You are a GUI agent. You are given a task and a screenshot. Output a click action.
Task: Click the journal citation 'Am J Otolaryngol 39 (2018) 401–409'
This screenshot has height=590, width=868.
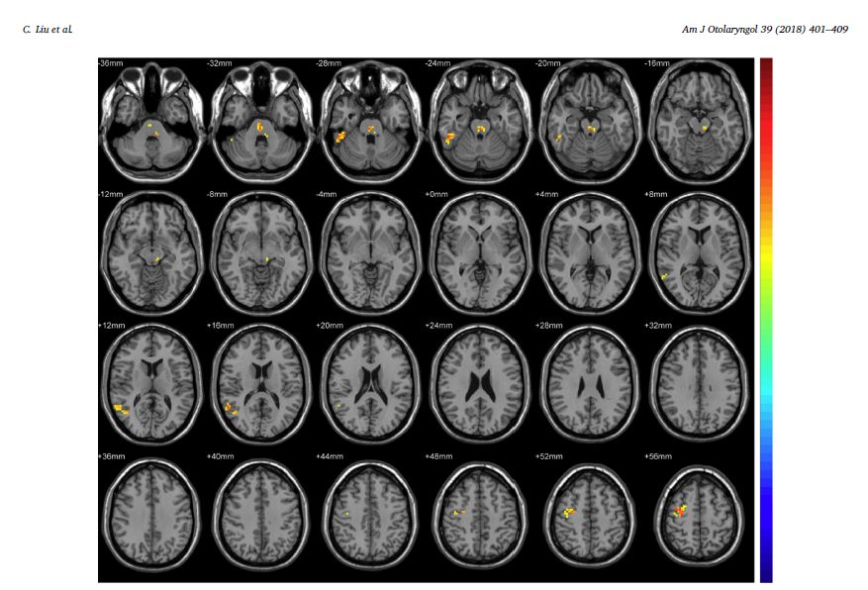[764, 30]
